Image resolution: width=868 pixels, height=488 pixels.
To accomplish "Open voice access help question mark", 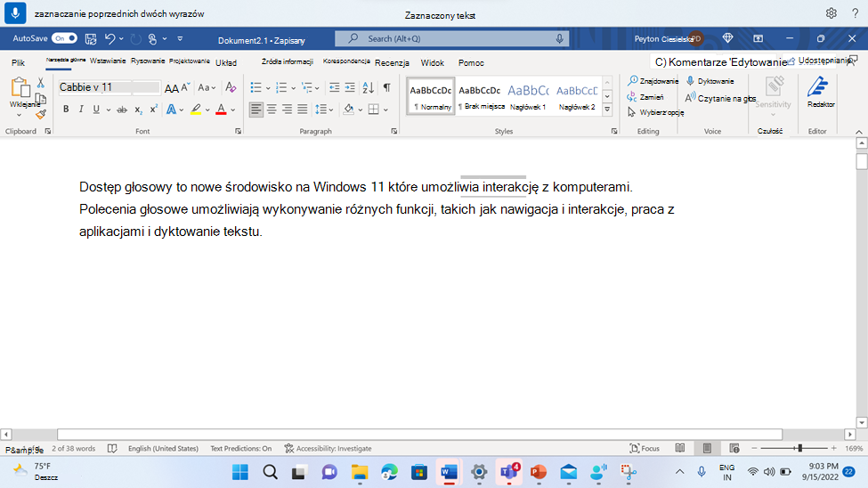I will coord(856,13).
